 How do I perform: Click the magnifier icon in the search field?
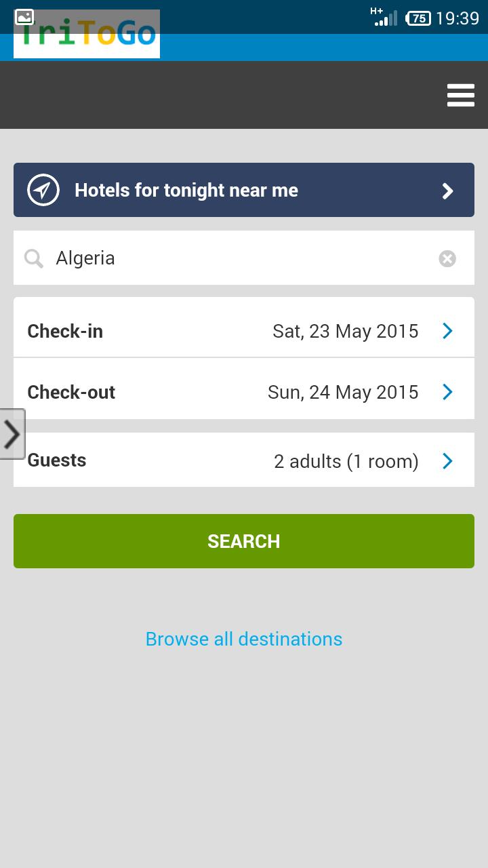[x=34, y=258]
